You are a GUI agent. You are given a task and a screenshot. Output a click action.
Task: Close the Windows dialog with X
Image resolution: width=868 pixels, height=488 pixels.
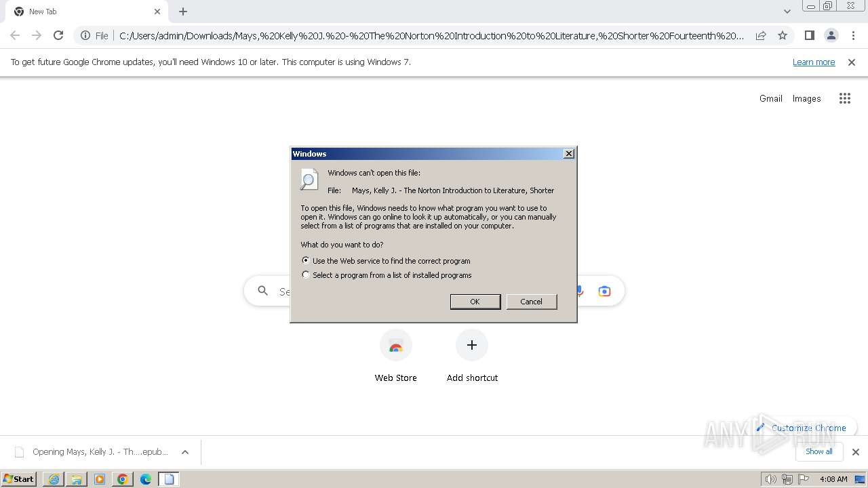click(569, 154)
